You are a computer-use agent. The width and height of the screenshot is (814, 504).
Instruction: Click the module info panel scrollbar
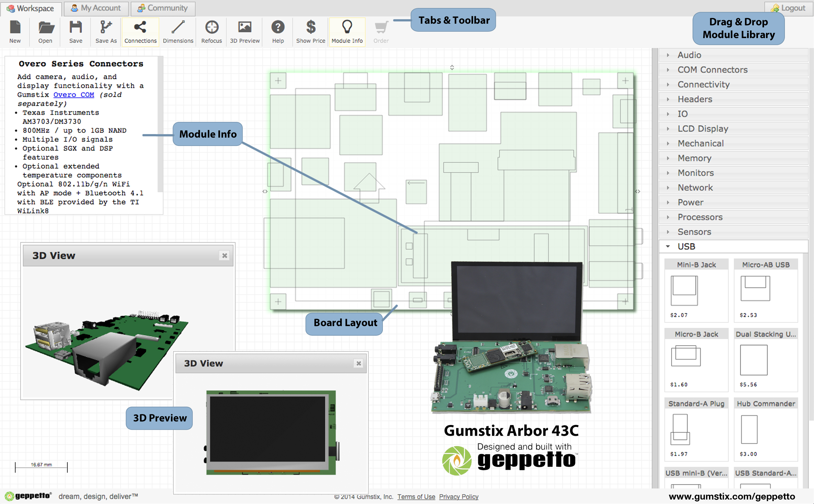160,124
